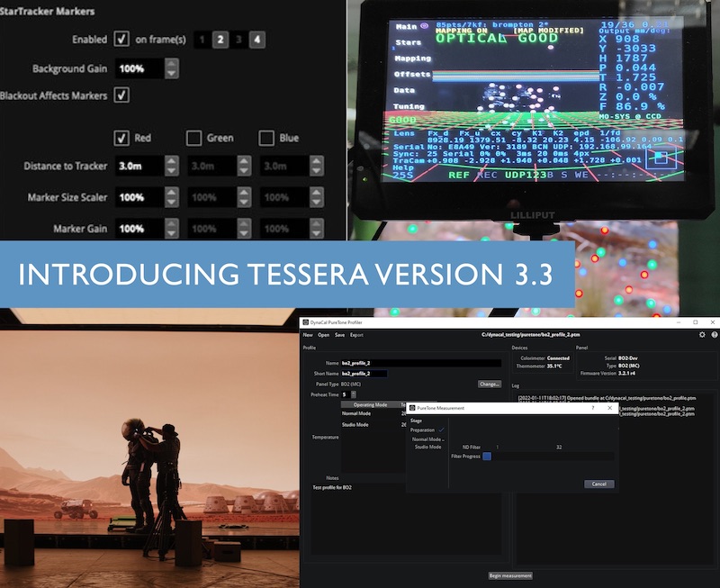Click the Change... panel type button
Viewport: 720px width, 588px height.
489,384
